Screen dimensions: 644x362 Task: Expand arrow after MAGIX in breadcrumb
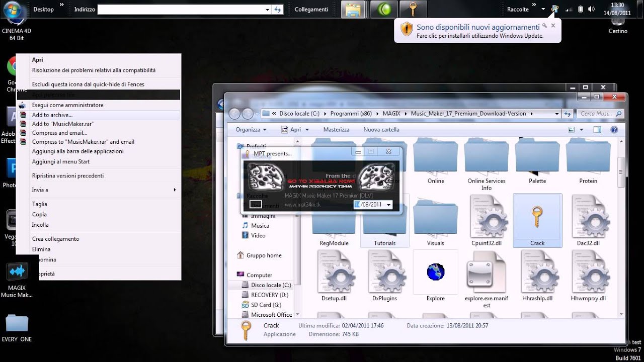pyautogui.click(x=406, y=114)
